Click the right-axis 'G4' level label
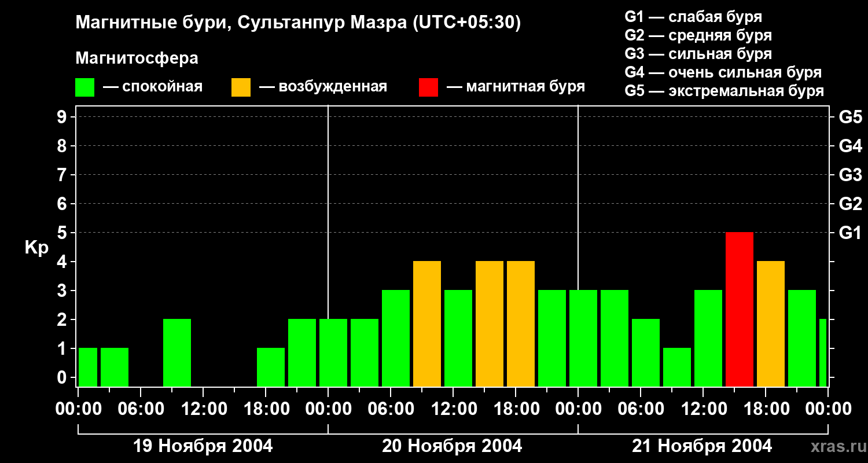 click(850, 146)
